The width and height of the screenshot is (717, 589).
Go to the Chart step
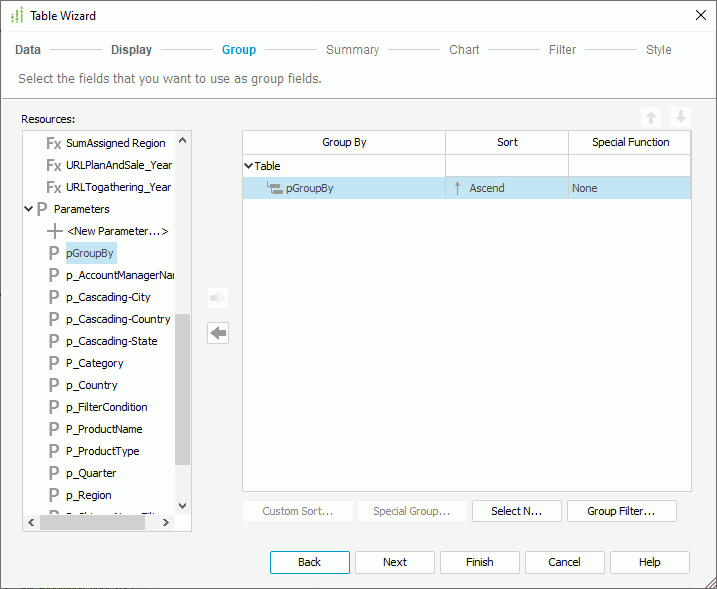coord(464,49)
